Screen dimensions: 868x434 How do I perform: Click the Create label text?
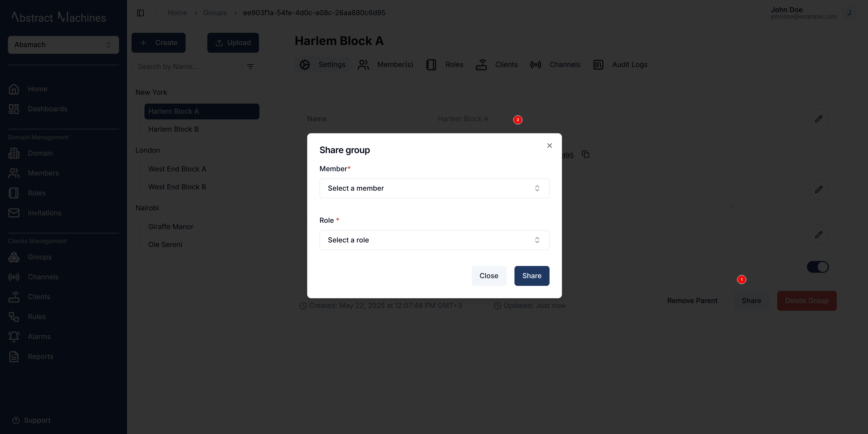click(x=166, y=43)
